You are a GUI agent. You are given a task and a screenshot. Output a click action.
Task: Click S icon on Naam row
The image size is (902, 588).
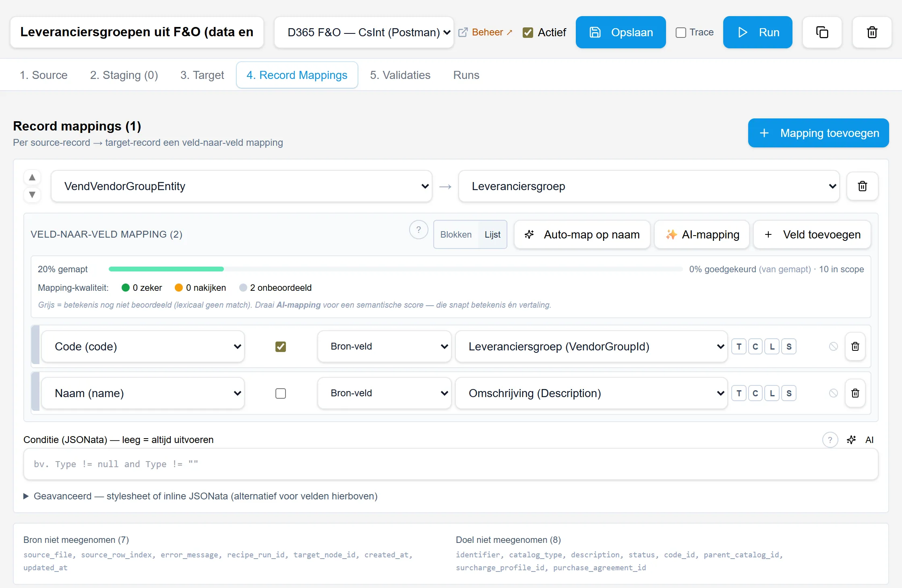789,393
